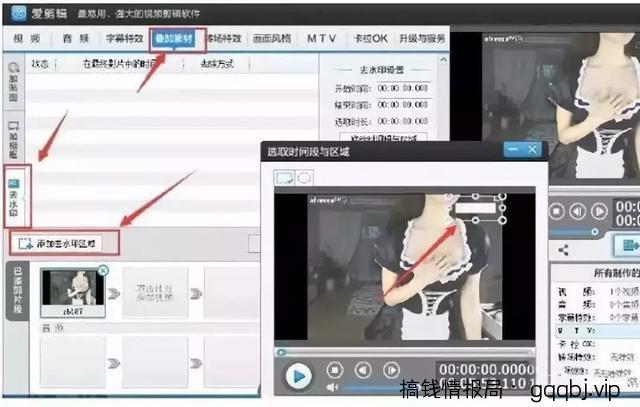Play the video in the 选取时间段与区域 dialog
Viewport: 640px width, 407px height.
coord(299,376)
